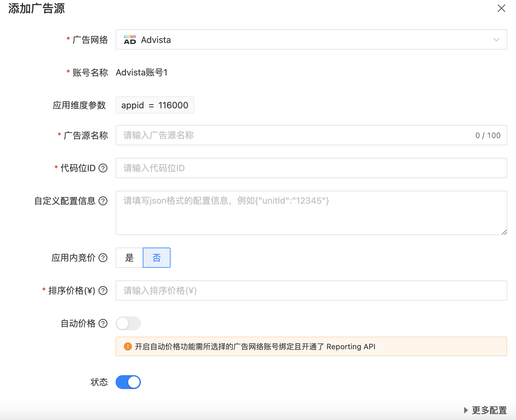Turn off the 状态 toggle switch
516x420 pixels.
point(128,382)
